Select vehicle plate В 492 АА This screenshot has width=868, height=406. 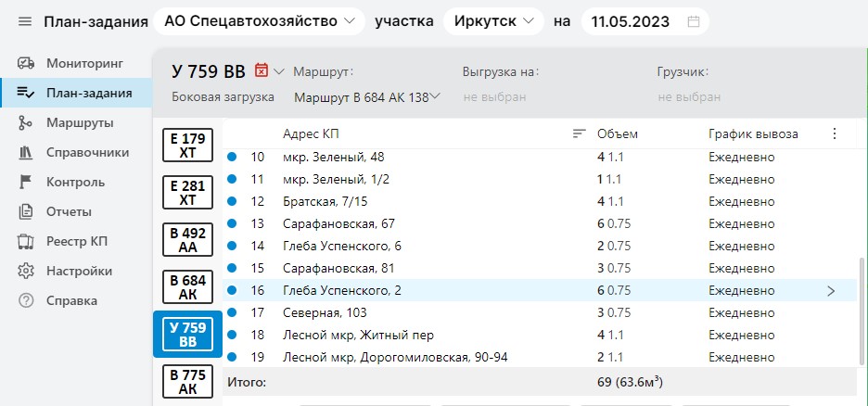(x=187, y=240)
